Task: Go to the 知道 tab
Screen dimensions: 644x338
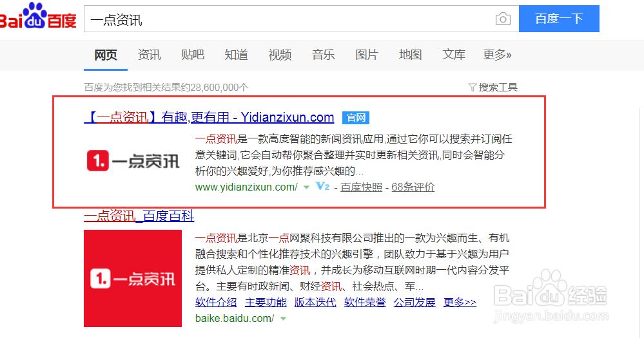Action: click(236, 55)
